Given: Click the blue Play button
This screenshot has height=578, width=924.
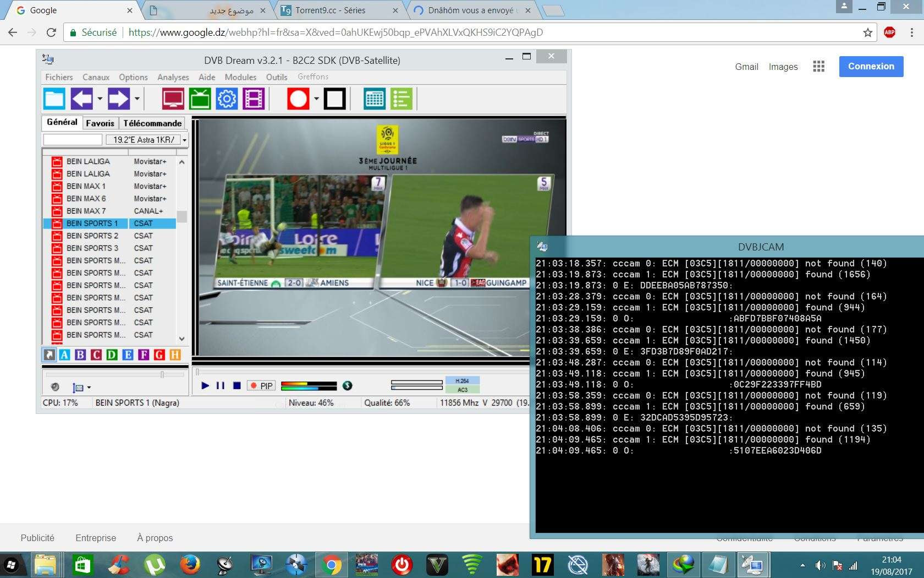Looking at the screenshot, I should [205, 386].
